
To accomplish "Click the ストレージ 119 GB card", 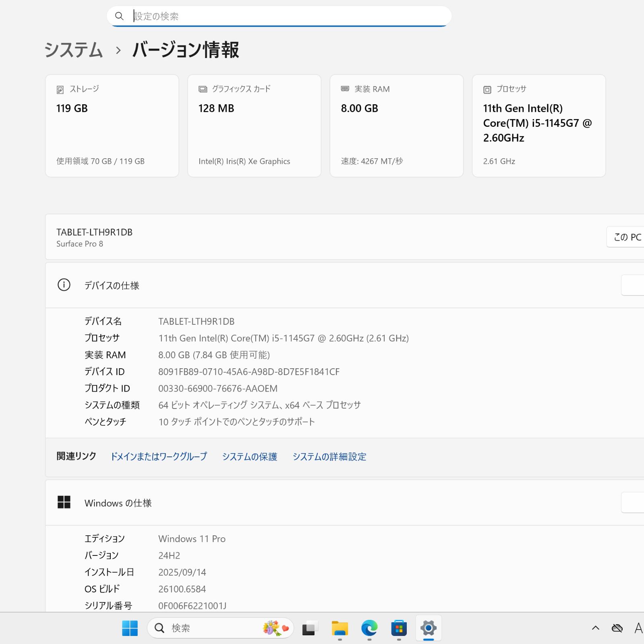I will (112, 126).
